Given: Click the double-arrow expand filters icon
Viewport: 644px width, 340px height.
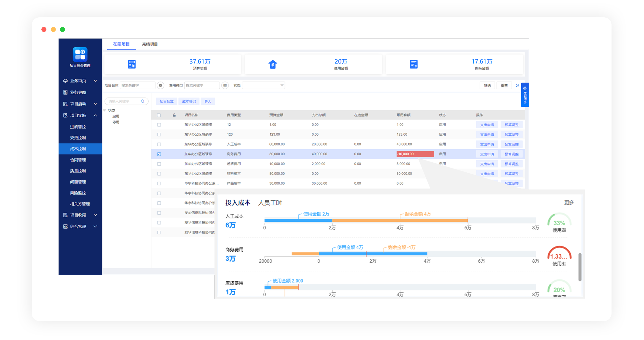Looking at the screenshot, I should point(517,85).
